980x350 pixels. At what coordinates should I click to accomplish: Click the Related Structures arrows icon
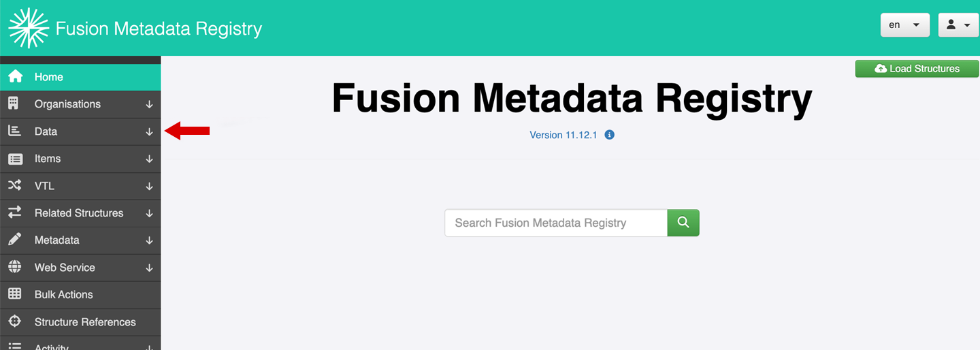pyautogui.click(x=15, y=212)
